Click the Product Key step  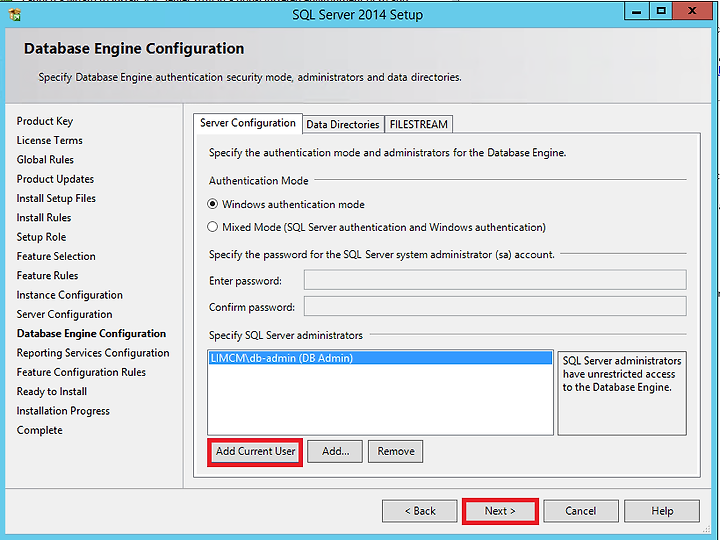pyautogui.click(x=45, y=121)
